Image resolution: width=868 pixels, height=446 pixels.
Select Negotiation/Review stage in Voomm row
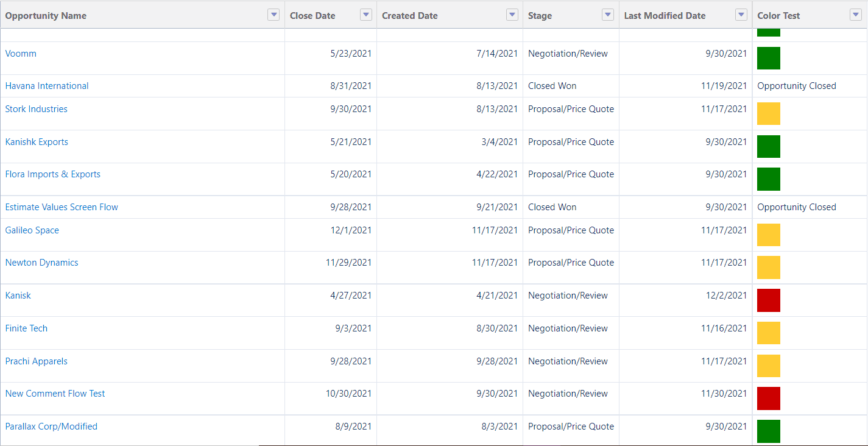568,54
